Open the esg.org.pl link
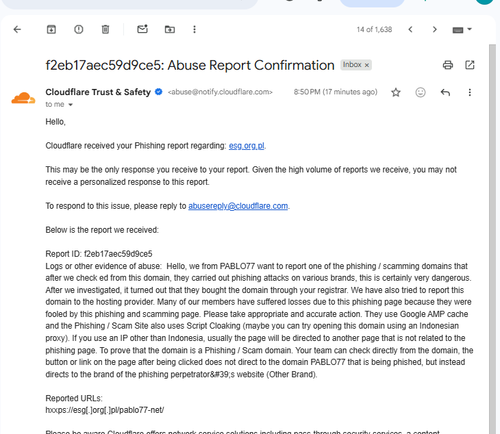500x434 pixels. 246,146
